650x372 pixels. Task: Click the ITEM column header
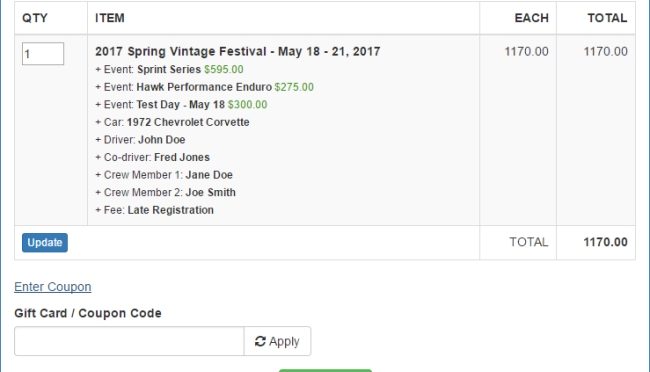(x=110, y=18)
